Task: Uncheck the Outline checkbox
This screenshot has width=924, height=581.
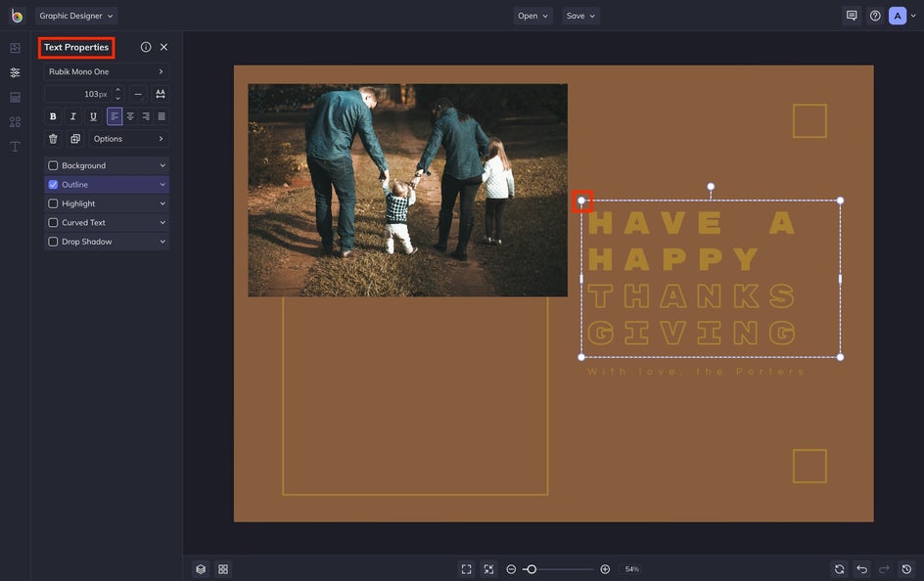Action: click(x=53, y=184)
